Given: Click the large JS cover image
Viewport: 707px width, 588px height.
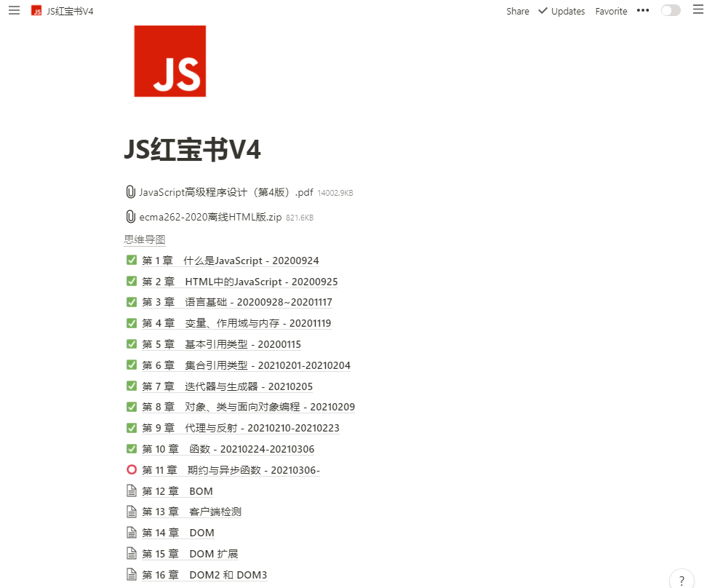Looking at the screenshot, I should (x=169, y=61).
